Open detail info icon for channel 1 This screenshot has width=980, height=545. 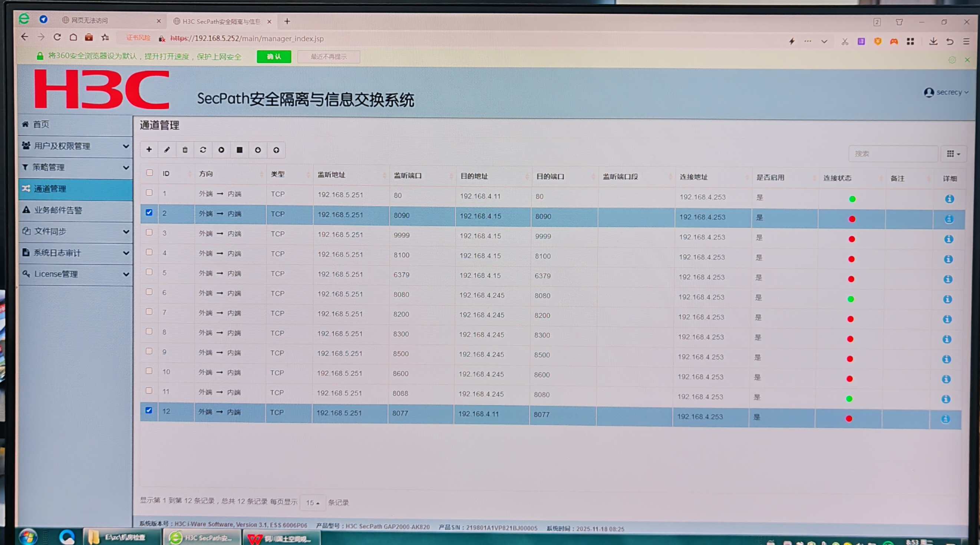click(949, 198)
